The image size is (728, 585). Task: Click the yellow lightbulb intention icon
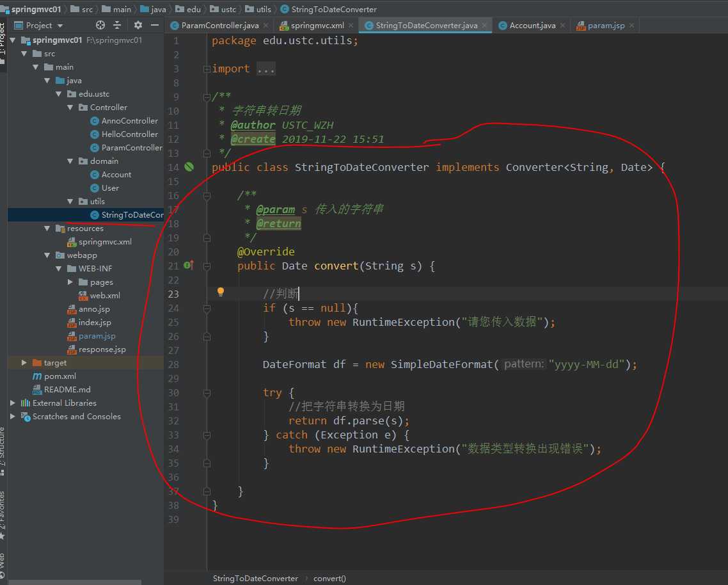point(221,292)
